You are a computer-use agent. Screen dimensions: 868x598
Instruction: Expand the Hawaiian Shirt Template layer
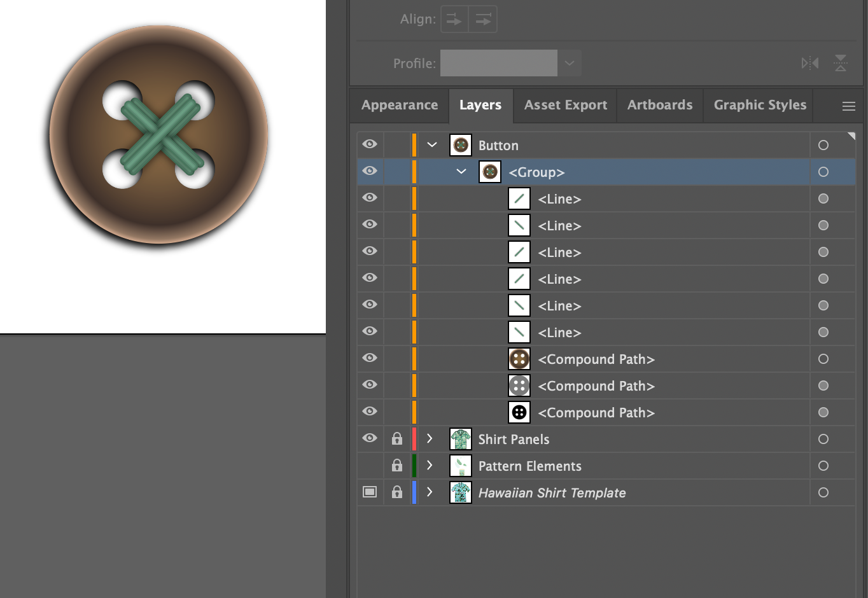coord(430,492)
